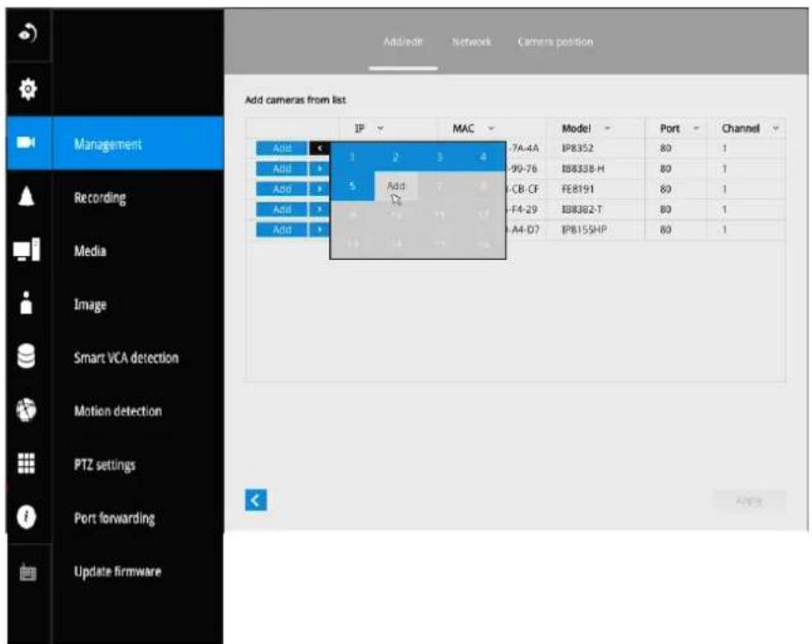Click the 'Add cameras from list' heading
Screen dimensions: 812x644
point(295,100)
